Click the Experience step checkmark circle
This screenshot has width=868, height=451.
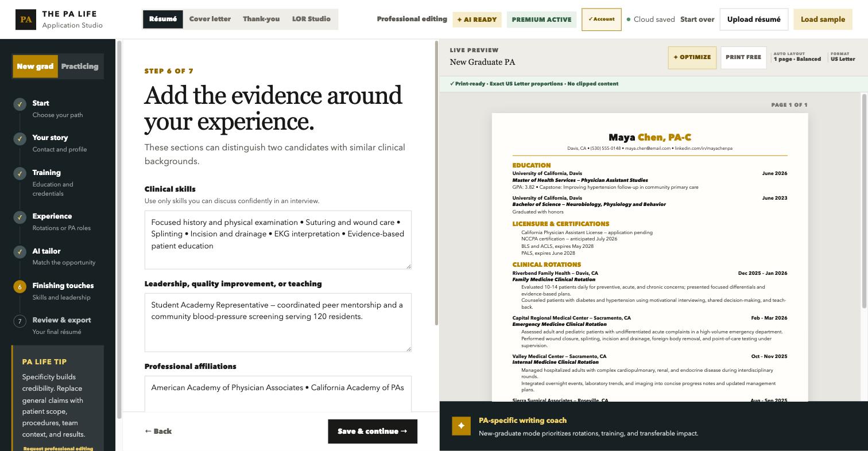point(20,217)
